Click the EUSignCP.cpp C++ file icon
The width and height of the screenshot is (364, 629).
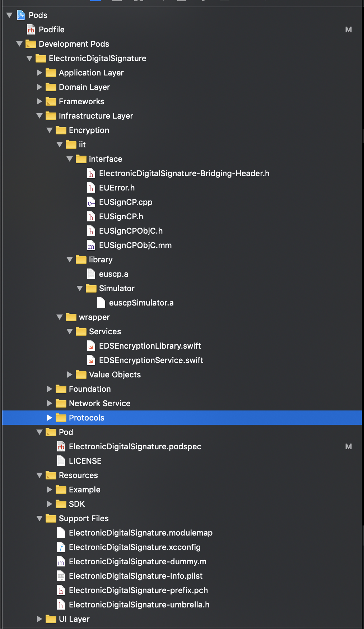tap(91, 202)
